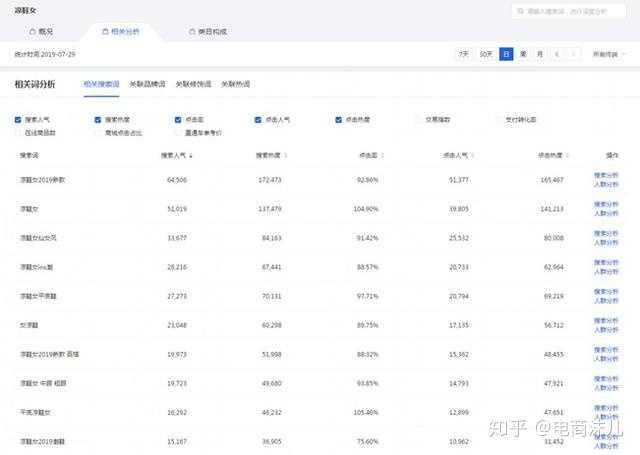The width and height of the screenshot is (640, 455).
Task: Open the 关联热词 tab
Action: click(235, 85)
